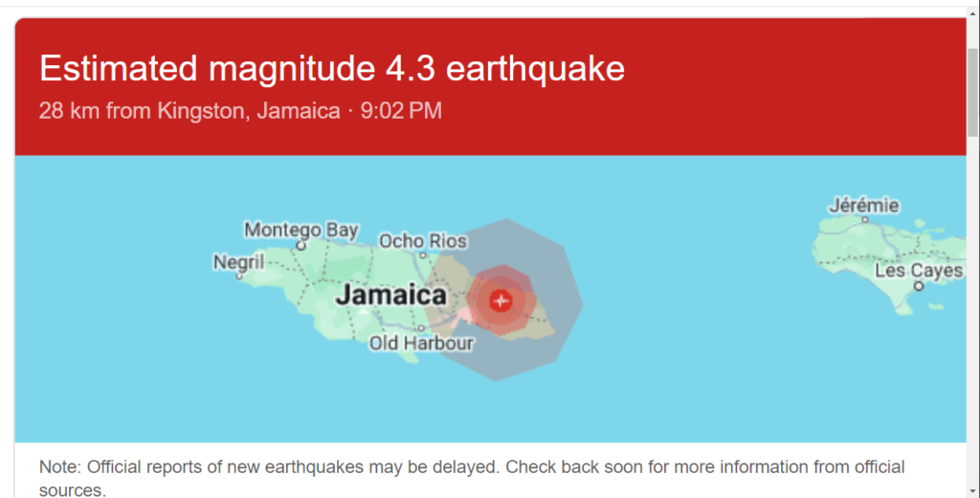Click the red earthquake epicenter icon
980x498 pixels.
click(501, 301)
